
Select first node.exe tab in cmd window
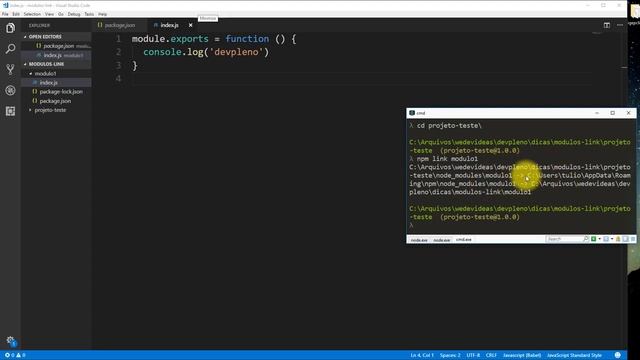[419, 240]
